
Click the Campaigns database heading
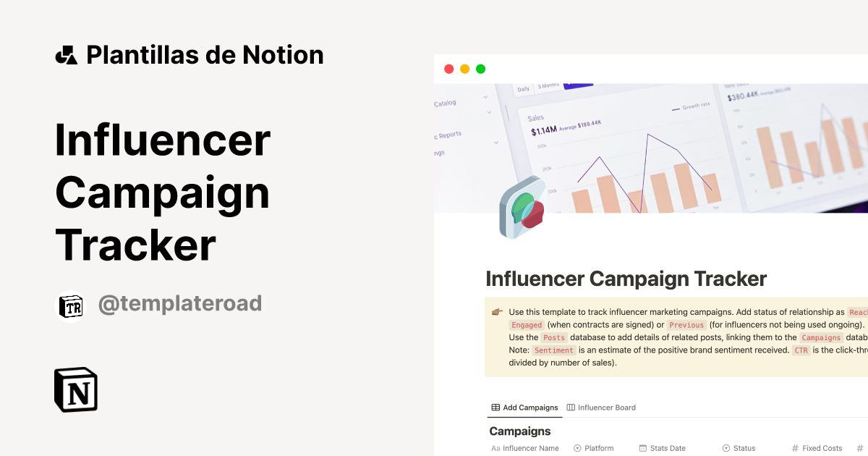[x=519, y=431]
